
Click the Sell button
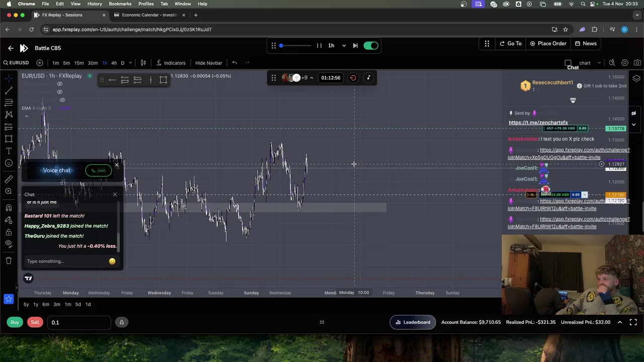tap(35, 322)
